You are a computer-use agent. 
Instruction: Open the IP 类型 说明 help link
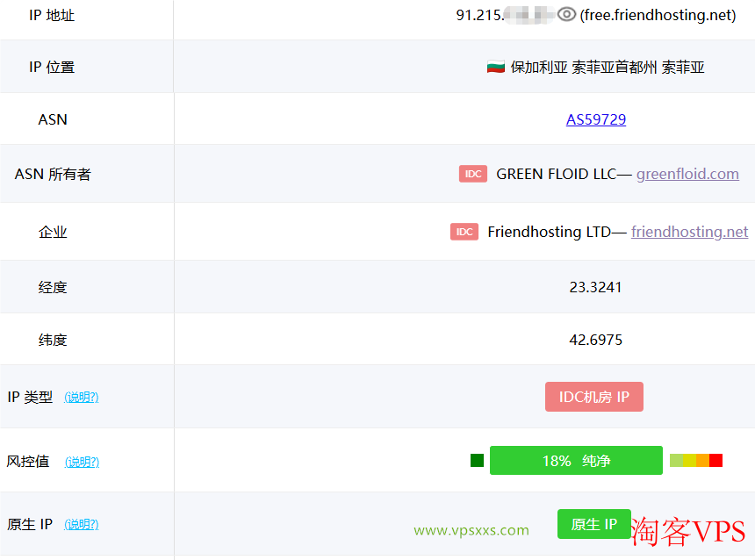(82, 398)
